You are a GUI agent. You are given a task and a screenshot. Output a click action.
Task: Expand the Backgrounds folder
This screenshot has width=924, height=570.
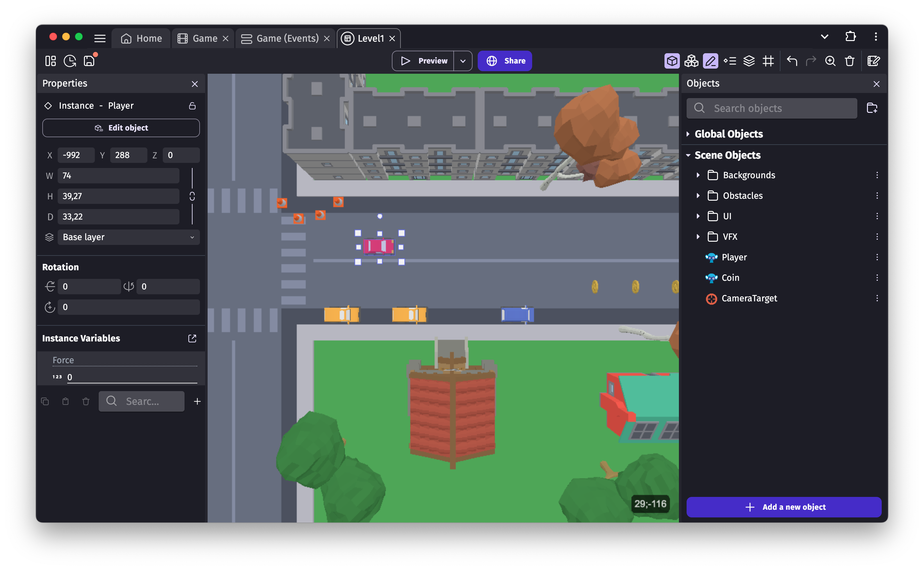(x=697, y=175)
